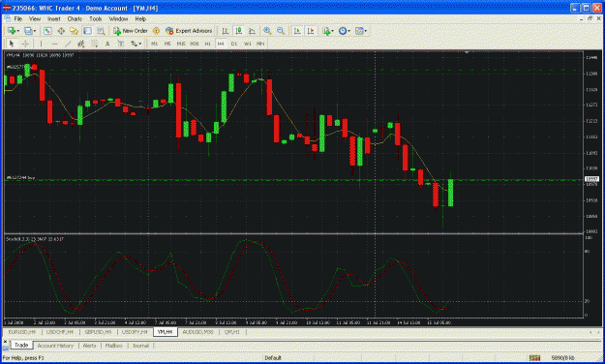This screenshot has width=605, height=364.
Task: Switch to W1 timeframe
Action: (248, 44)
